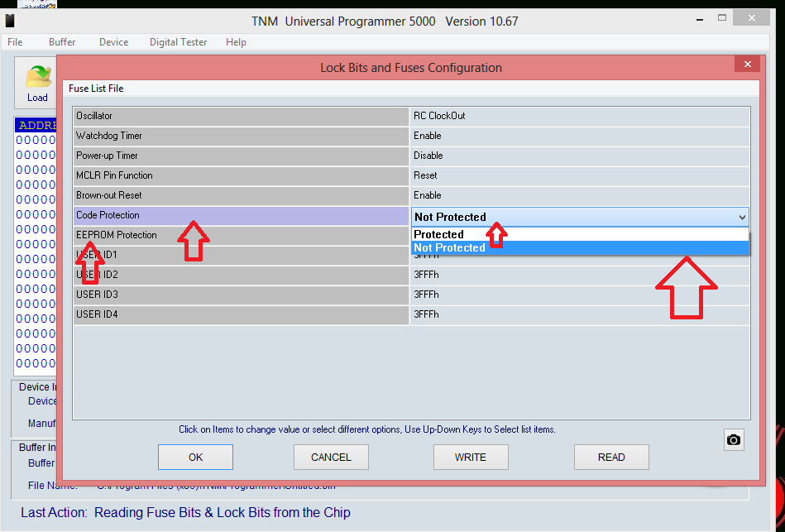Click the RC ClockOut oscillator value
Screen dimensions: 785x532
[580, 116]
